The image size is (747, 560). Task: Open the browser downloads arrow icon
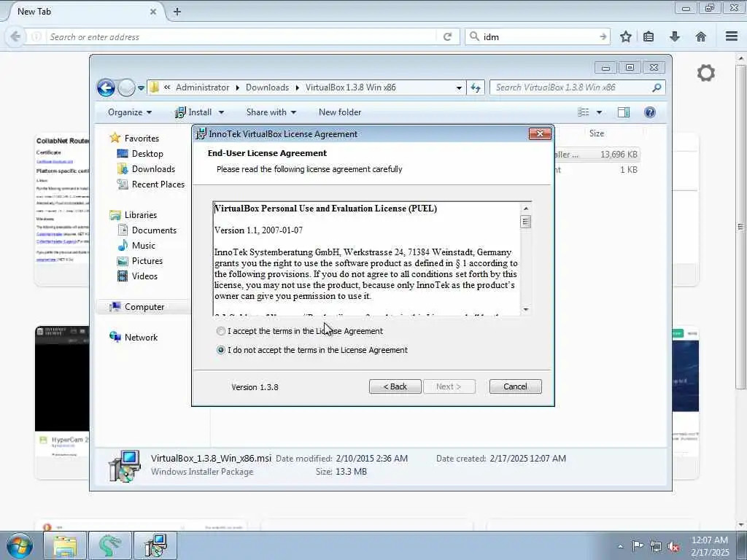[x=675, y=36]
